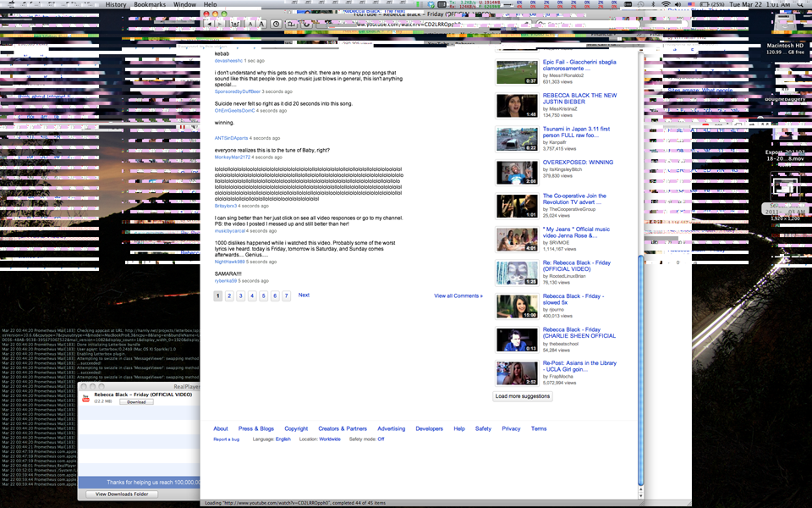The image size is (812, 508).
Task: Click Load more suggestions button
Action: point(523,396)
